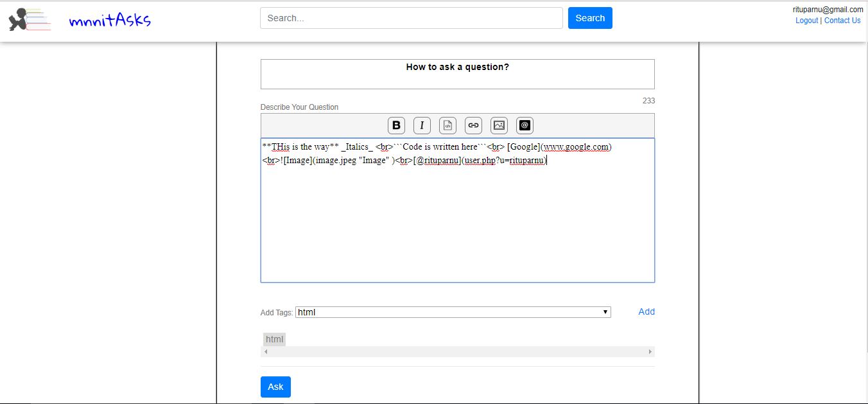Apply Italic formatting icon
868x404 pixels.
click(422, 125)
